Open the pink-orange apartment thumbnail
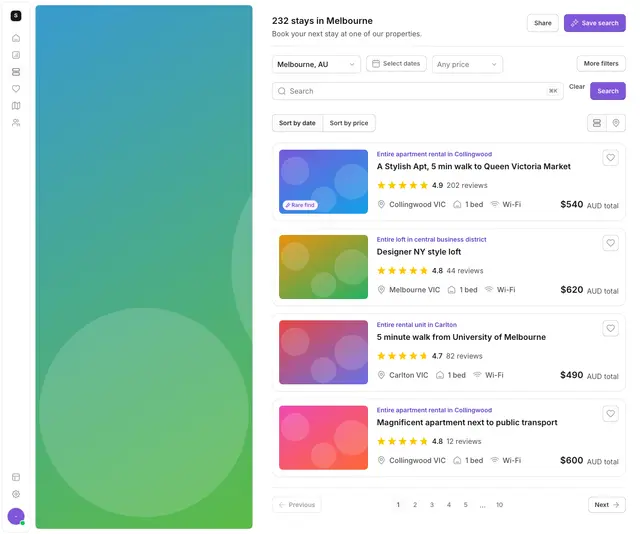 pyautogui.click(x=323, y=438)
